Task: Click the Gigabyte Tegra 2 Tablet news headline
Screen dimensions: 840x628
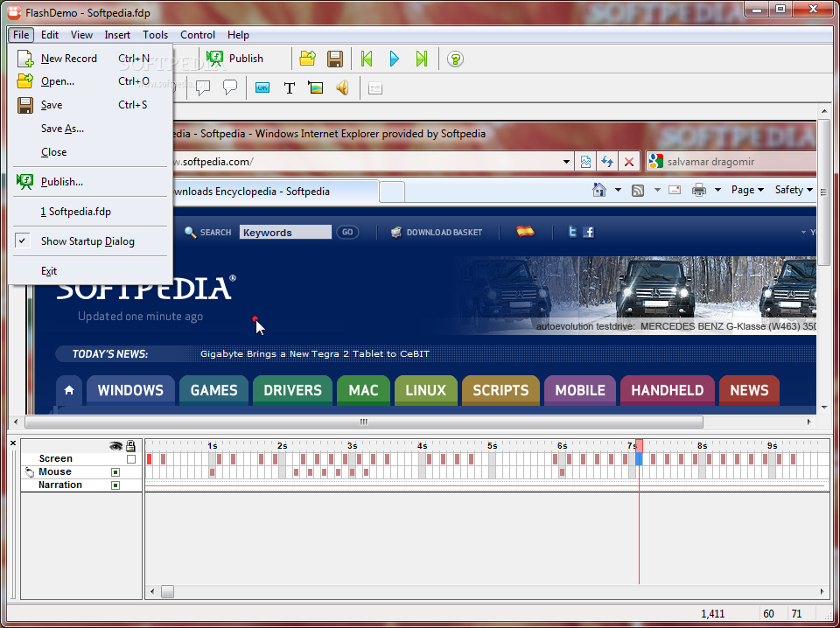Action: pos(314,354)
